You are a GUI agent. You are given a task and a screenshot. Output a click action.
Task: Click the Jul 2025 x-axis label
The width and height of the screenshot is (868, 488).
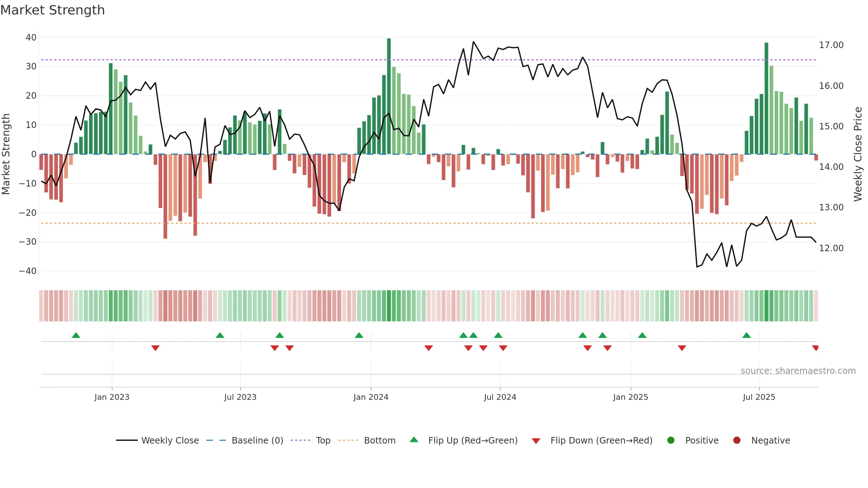(759, 397)
